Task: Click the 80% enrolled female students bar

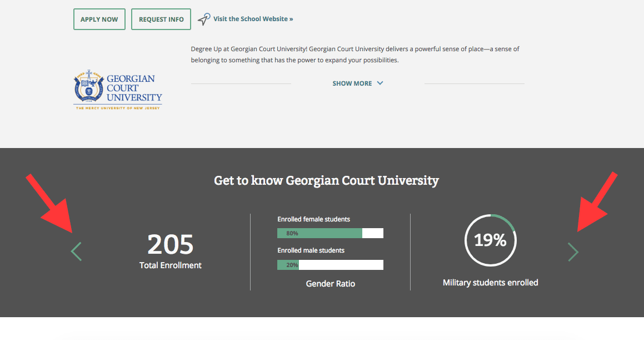Action: [x=330, y=233]
